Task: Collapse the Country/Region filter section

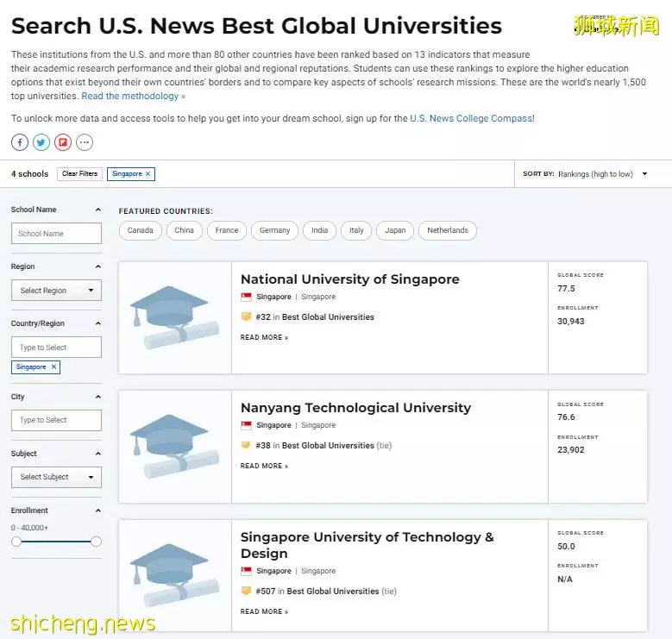Action: point(98,323)
